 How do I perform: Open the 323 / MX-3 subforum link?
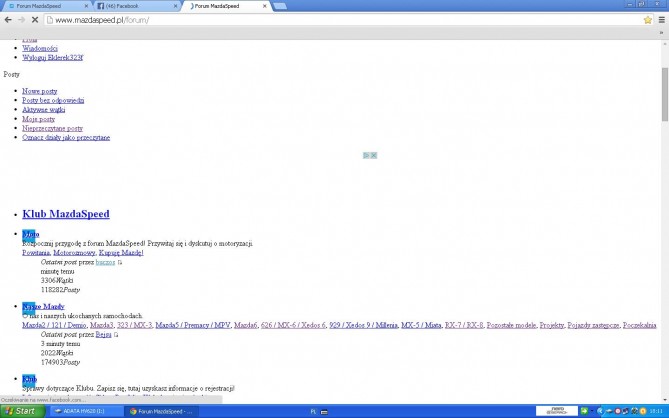click(134, 325)
